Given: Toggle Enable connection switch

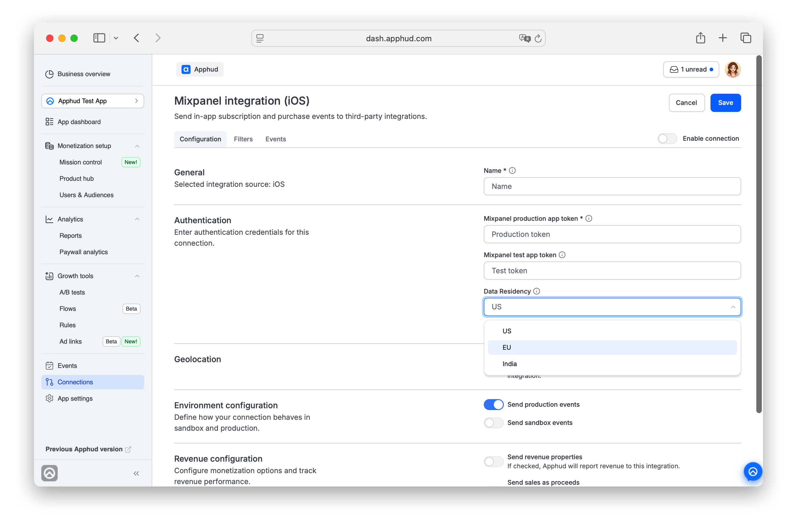Looking at the screenshot, I should 667,138.
